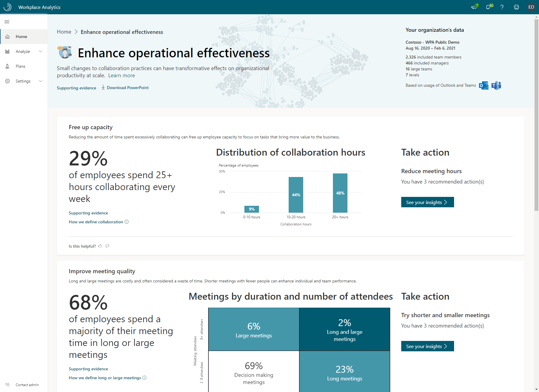
Task: Open How we define collaboration link
Action: pyautogui.click(x=96, y=222)
